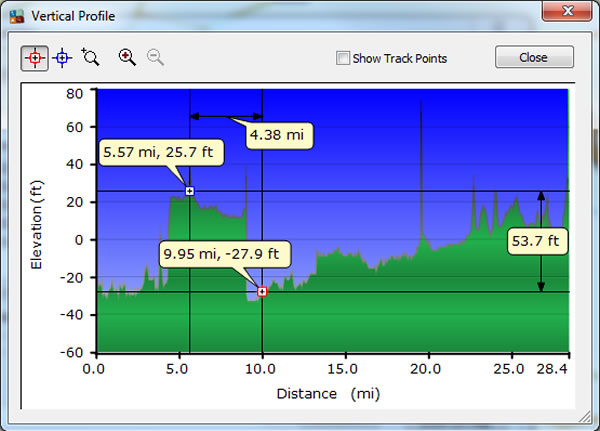Viewport: 600px width, 431px height.
Task: Click the 'Elevation (ft)' axis title
Action: [36, 225]
